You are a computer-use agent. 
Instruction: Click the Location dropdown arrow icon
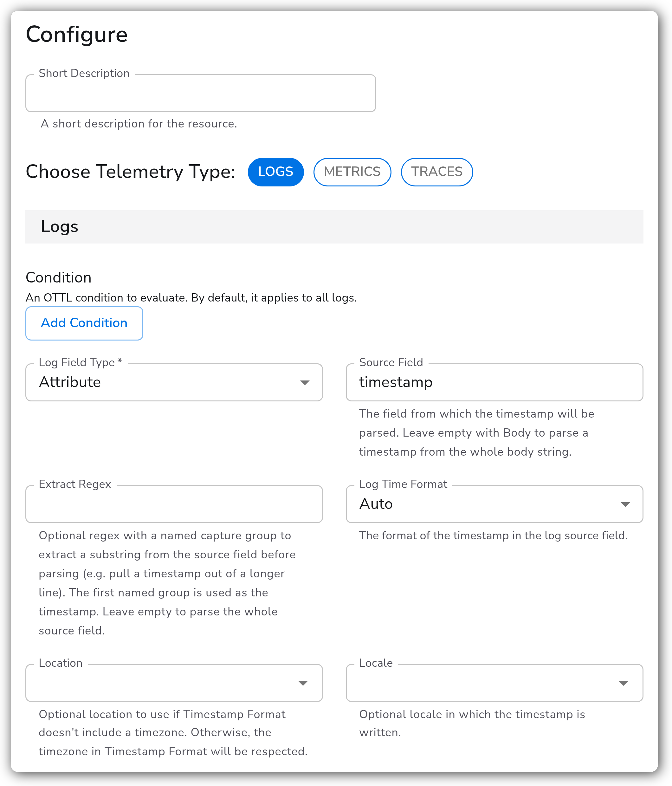[303, 683]
